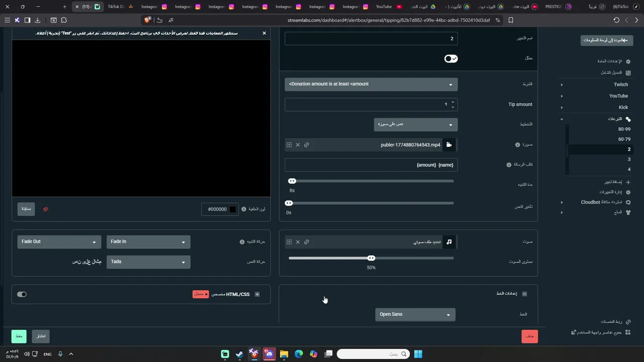Image resolution: width=644 pixels, height=362 pixels.
Task: Open File Explorer from the taskbar
Action: click(x=284, y=354)
